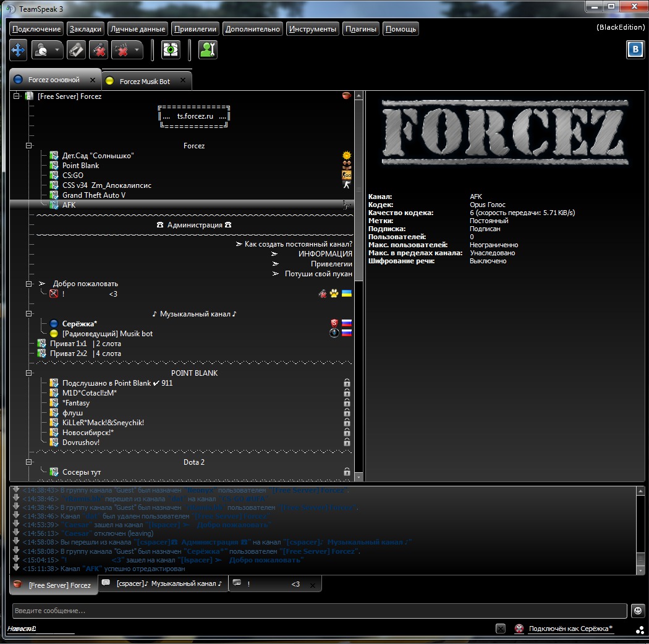Toggle microphone mute in the toolbar
The height and width of the screenshot is (644, 649).
point(98,50)
